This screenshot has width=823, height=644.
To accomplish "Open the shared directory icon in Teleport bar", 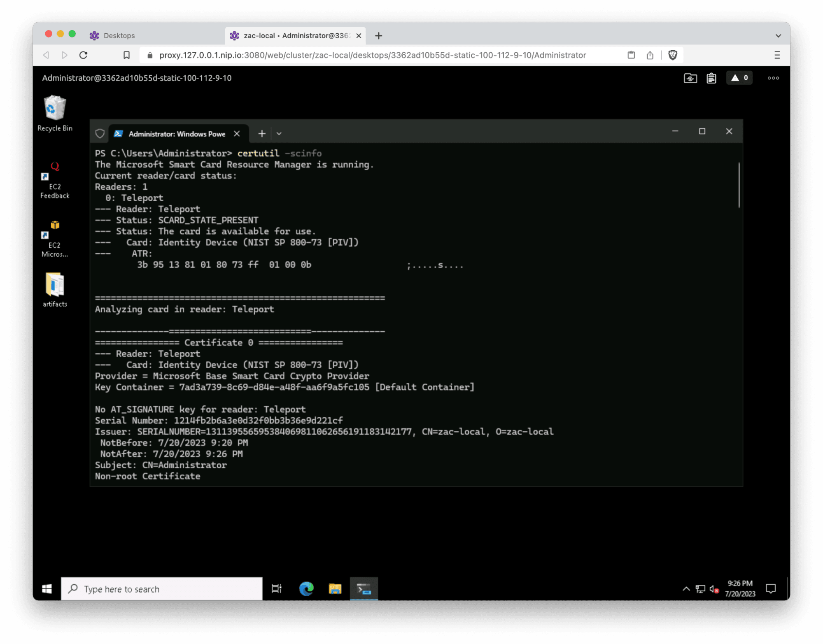I will click(690, 78).
